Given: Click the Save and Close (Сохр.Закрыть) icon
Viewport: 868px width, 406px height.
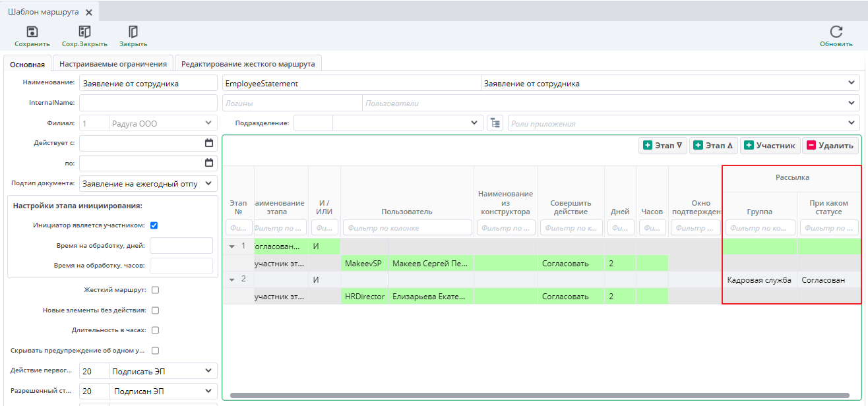Looking at the screenshot, I should pos(84,32).
